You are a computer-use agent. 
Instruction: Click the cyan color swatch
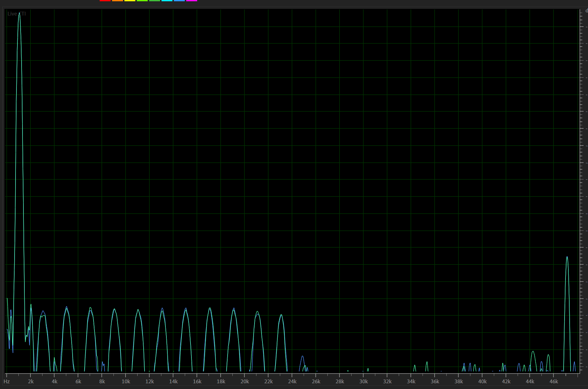(x=167, y=1)
